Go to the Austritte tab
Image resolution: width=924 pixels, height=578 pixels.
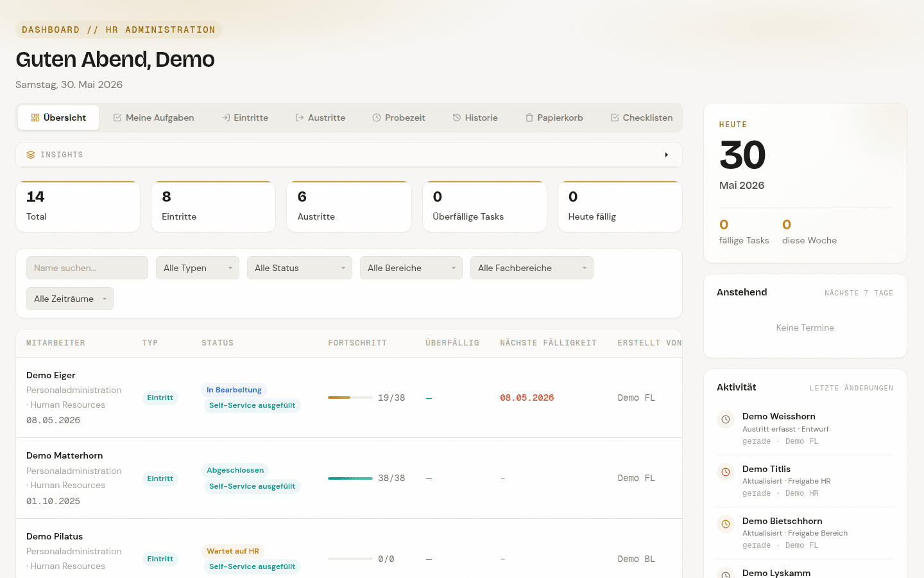[x=320, y=118]
